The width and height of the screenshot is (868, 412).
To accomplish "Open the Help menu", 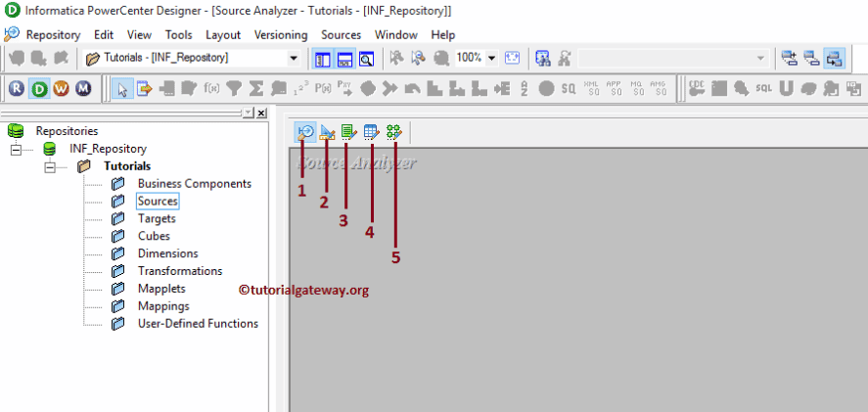I will [443, 35].
